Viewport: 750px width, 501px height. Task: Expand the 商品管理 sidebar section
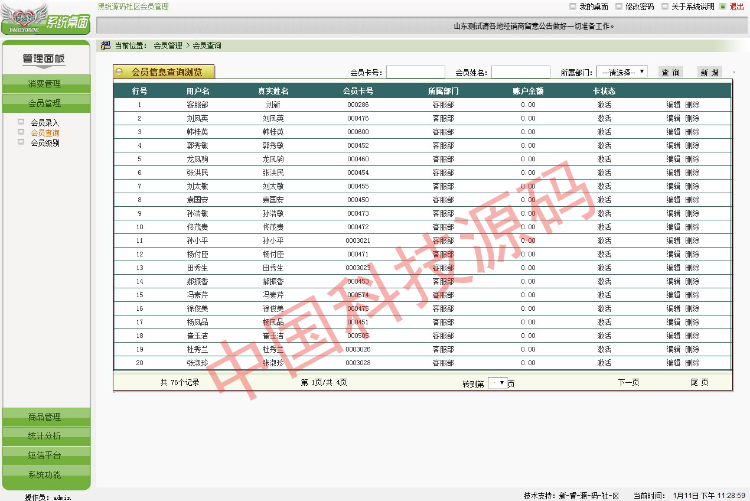tap(46, 417)
